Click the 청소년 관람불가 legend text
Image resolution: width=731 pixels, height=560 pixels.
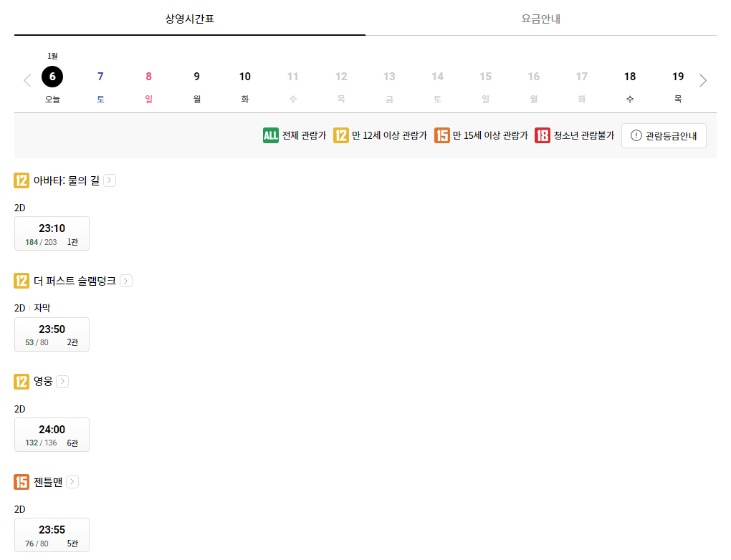point(583,135)
